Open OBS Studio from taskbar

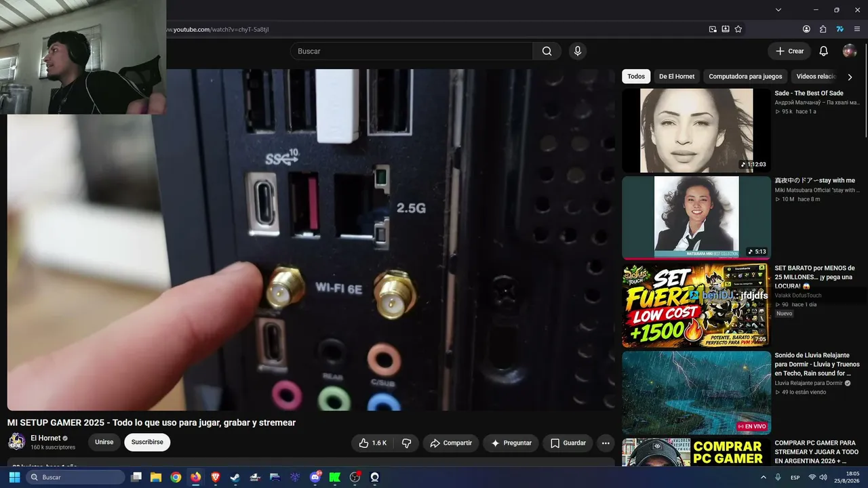click(355, 477)
